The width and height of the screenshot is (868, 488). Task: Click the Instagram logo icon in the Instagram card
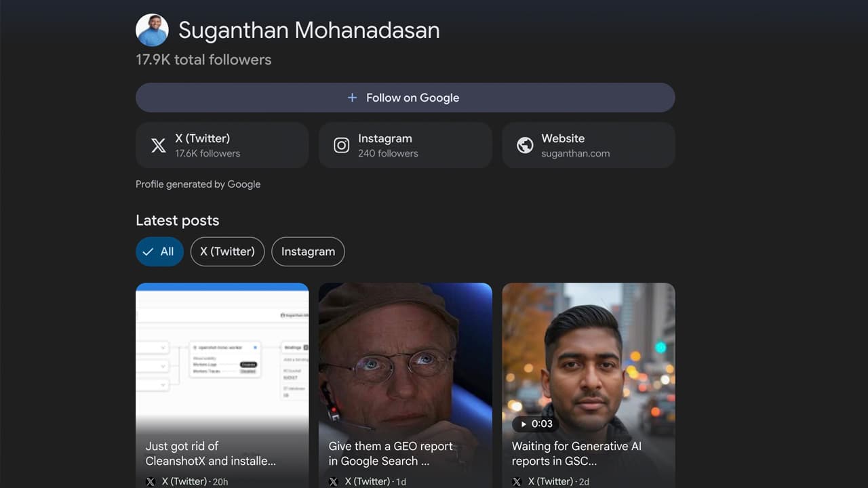point(342,145)
